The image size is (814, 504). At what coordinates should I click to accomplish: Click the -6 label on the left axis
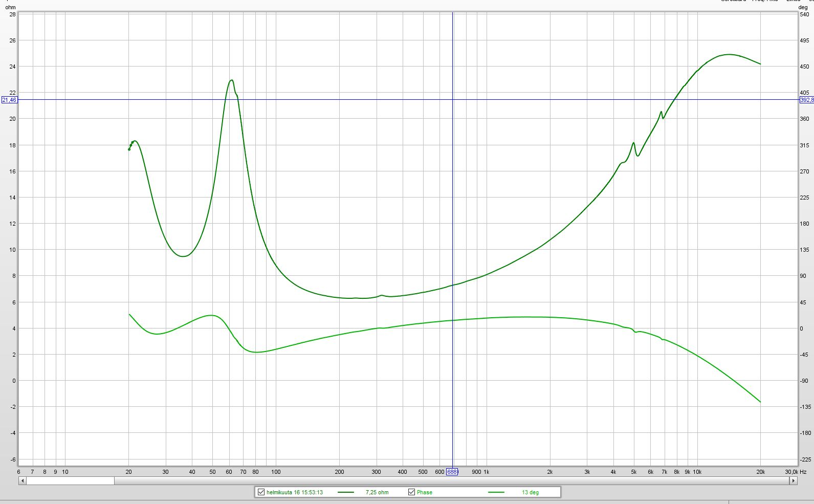pyautogui.click(x=13, y=459)
